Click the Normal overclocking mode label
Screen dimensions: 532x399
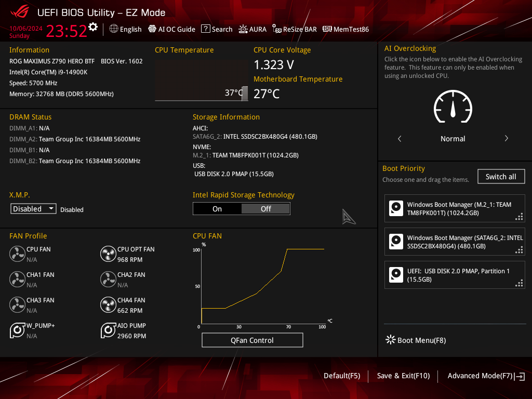coord(453,139)
